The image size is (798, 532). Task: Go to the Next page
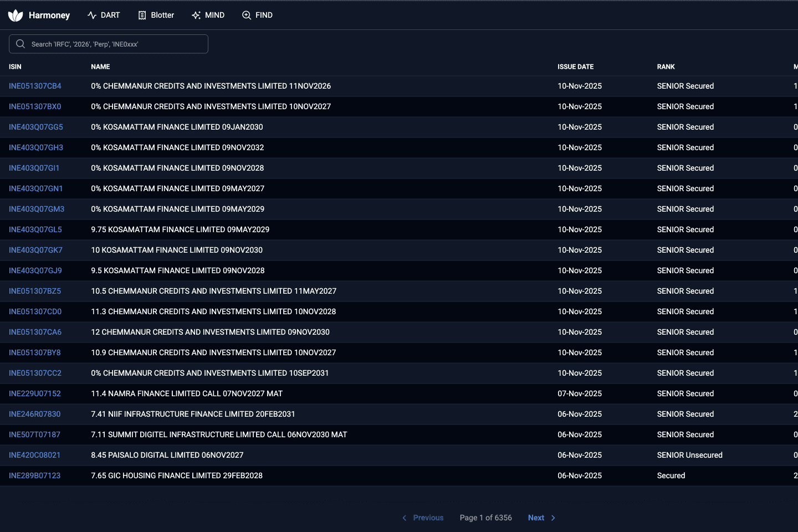541,518
